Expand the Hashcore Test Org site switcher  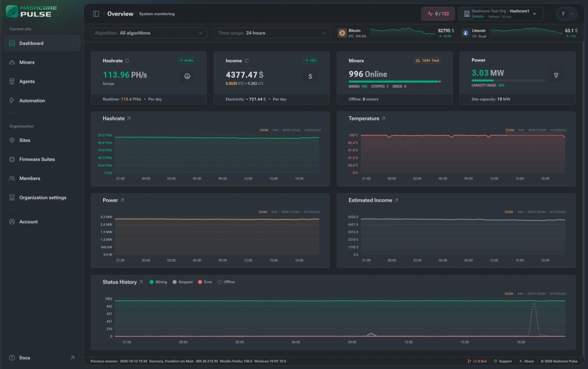pos(501,14)
